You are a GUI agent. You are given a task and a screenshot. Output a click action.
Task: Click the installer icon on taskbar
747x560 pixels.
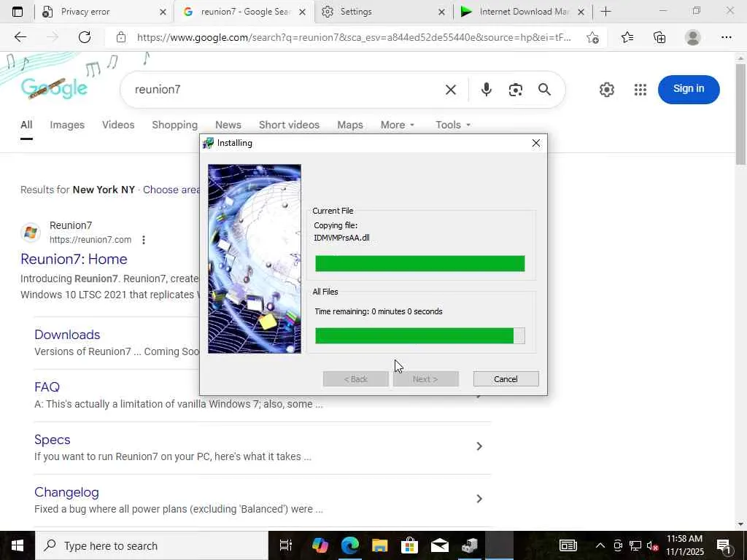(x=469, y=545)
